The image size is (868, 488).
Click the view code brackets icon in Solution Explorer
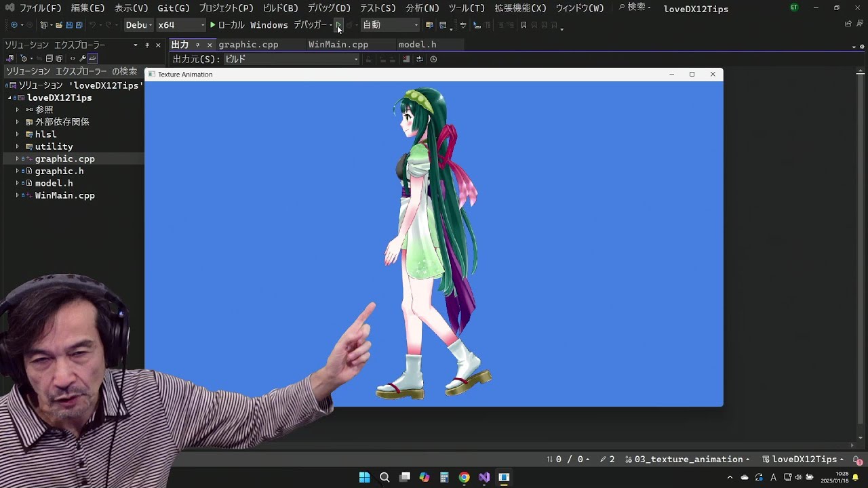click(73, 58)
